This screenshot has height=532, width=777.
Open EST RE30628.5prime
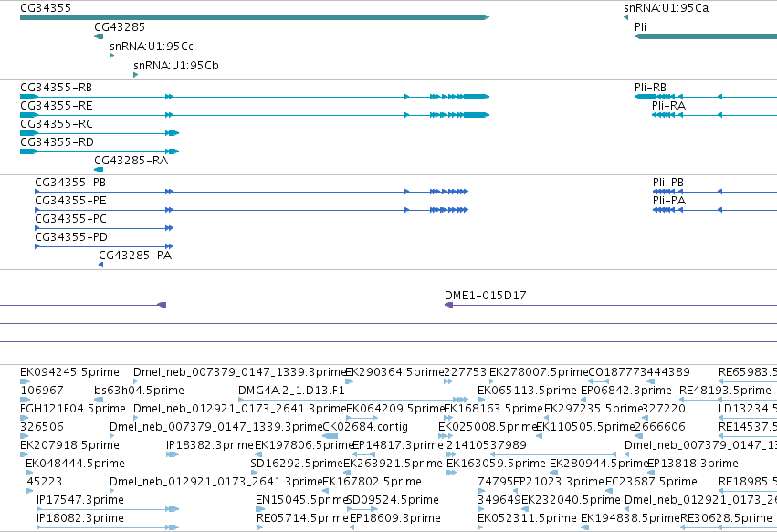click(x=726, y=518)
